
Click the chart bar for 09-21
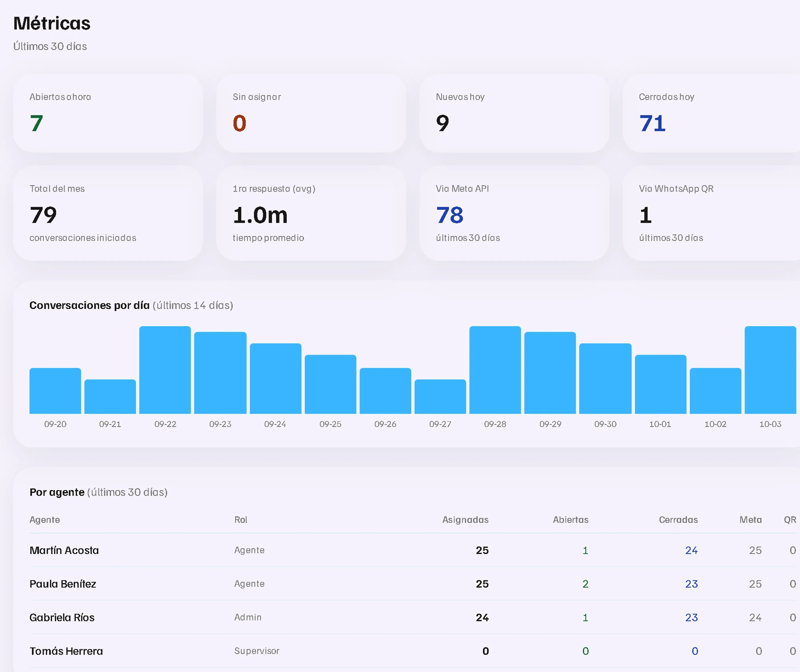coord(110,396)
